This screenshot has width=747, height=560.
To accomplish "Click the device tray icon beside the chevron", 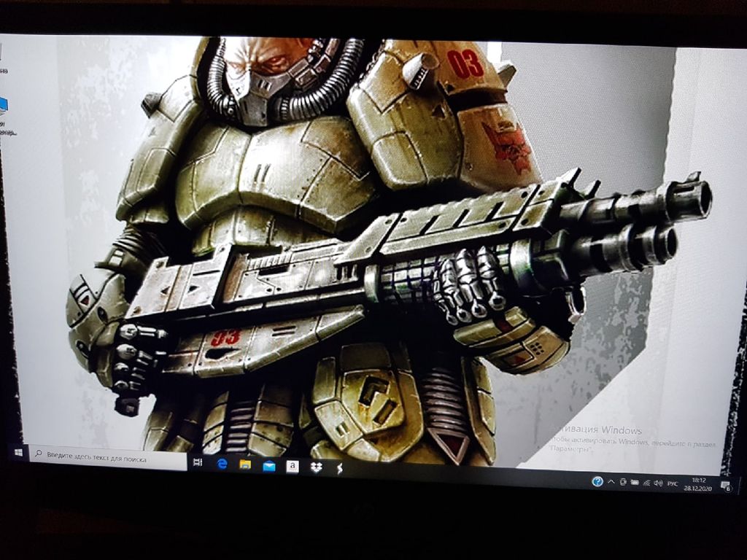I will pyautogui.click(x=623, y=483).
